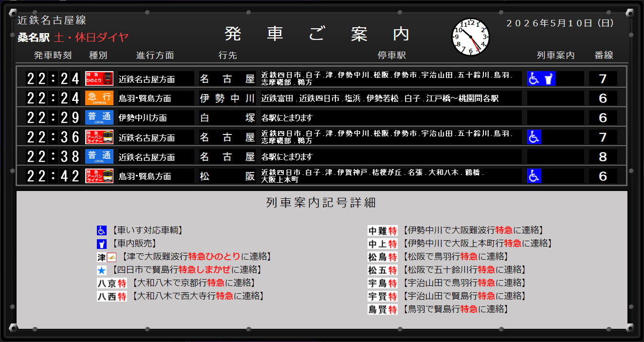644x342 pixels.
Task: Click 鳥羽・賢島方面 in the 22:42 row
Action: click(x=145, y=176)
